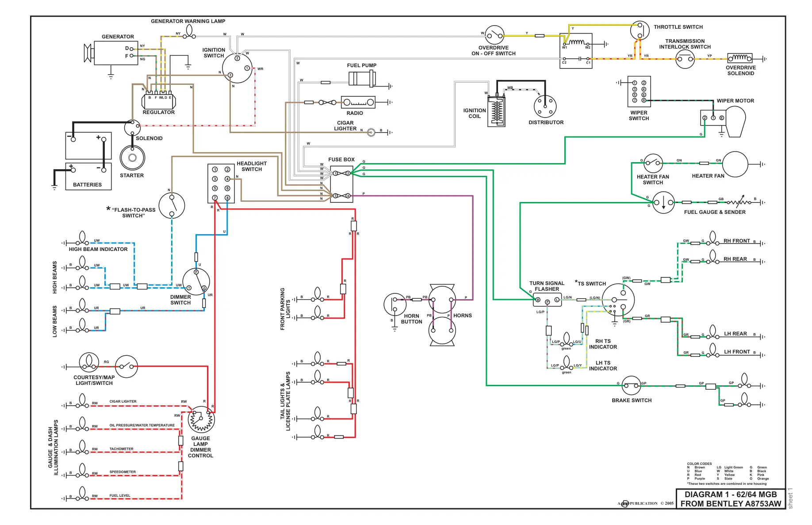812x525 pixels.
Task: Select the 'sheet 1' margin text
Action: click(x=790, y=498)
